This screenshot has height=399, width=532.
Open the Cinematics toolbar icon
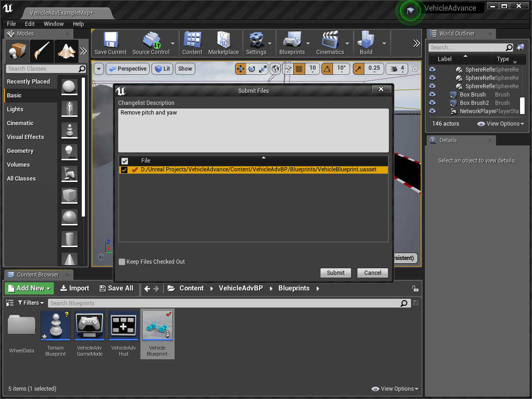[x=331, y=43]
